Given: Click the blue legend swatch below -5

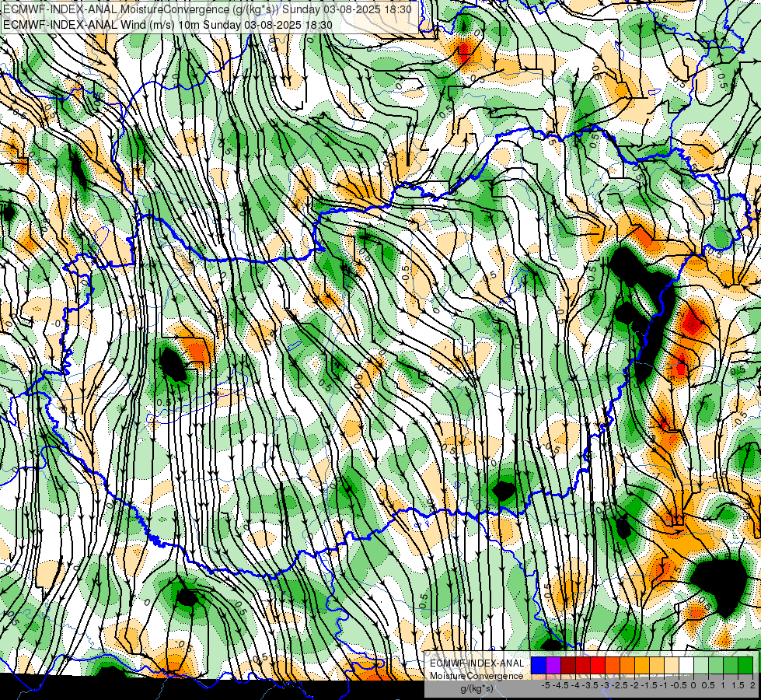Looking at the screenshot, I should coord(539,666).
